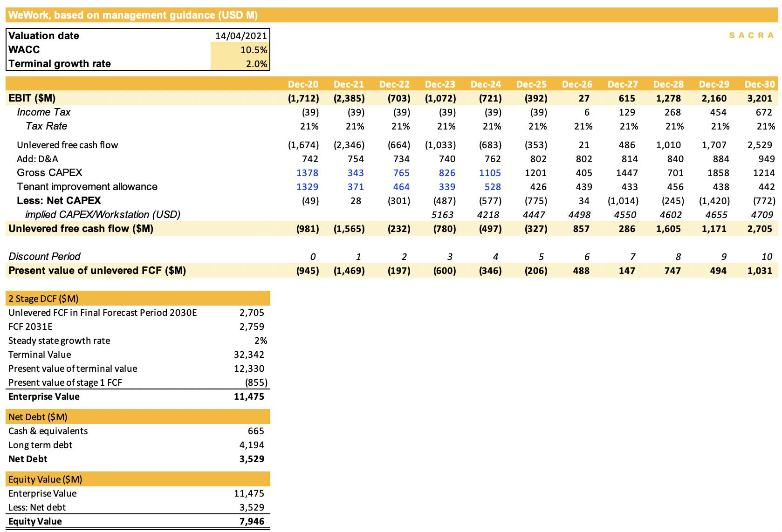Screen dimensions: 782x532
Task: Select Dec-20 Gross CAPEX input 1378
Action: tap(308, 173)
